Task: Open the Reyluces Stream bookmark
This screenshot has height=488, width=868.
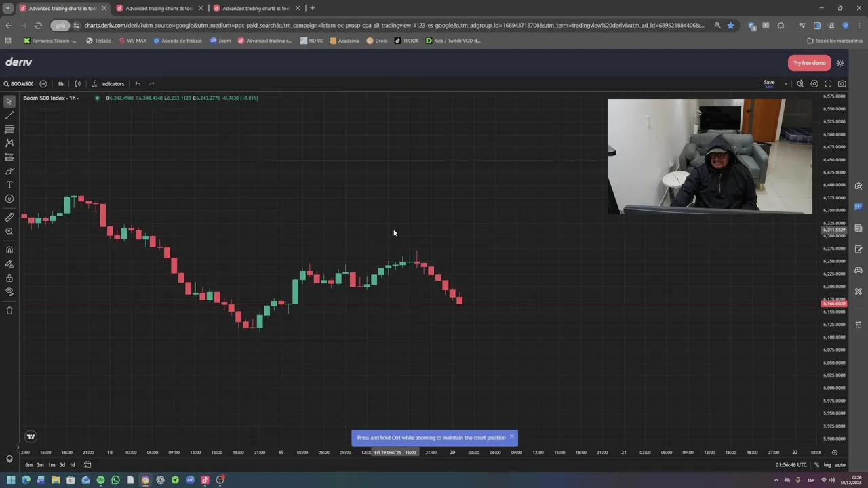Action: click(50, 41)
